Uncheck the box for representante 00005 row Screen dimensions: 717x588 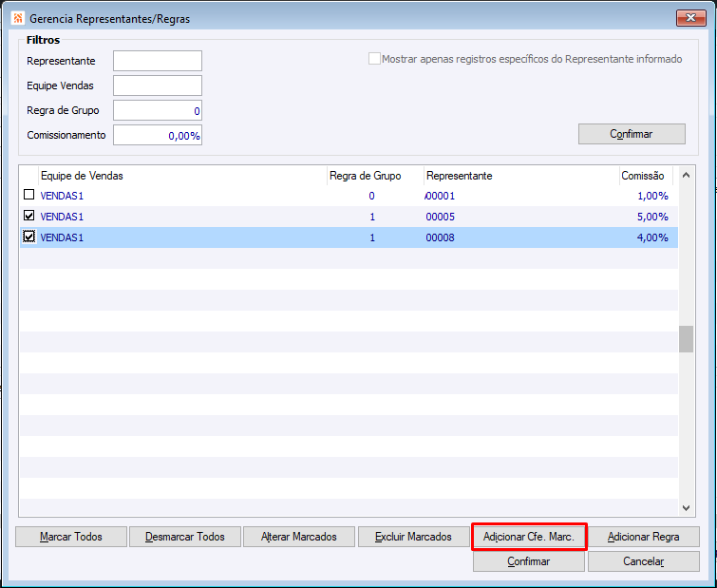pos(28,216)
